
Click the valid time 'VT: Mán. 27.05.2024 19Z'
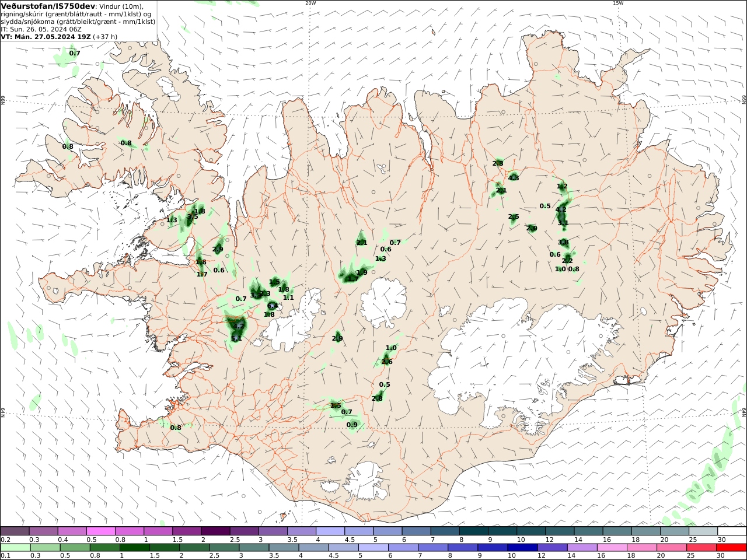pyautogui.click(x=46, y=36)
